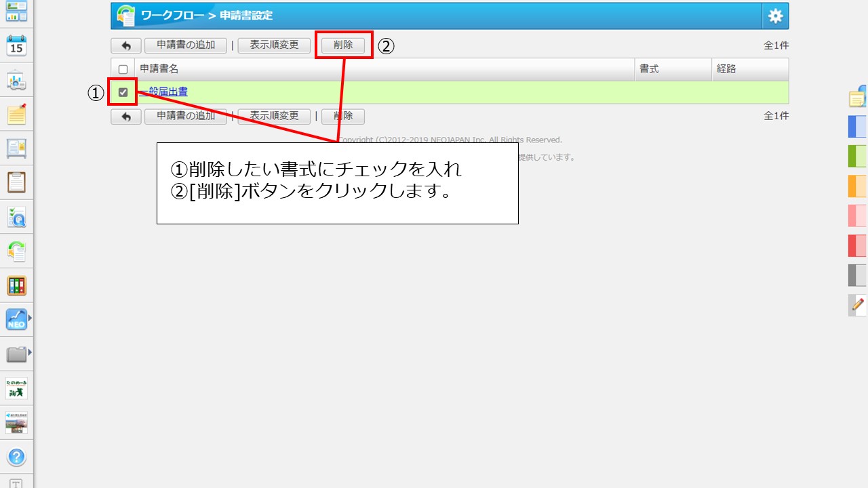The height and width of the screenshot is (488, 868).
Task: Click the back arrow in upper toolbar
Action: pos(126,45)
